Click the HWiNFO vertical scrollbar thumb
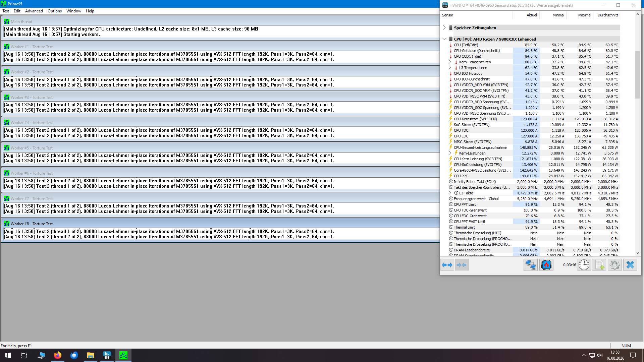The height and width of the screenshot is (362, 644). coord(638,74)
